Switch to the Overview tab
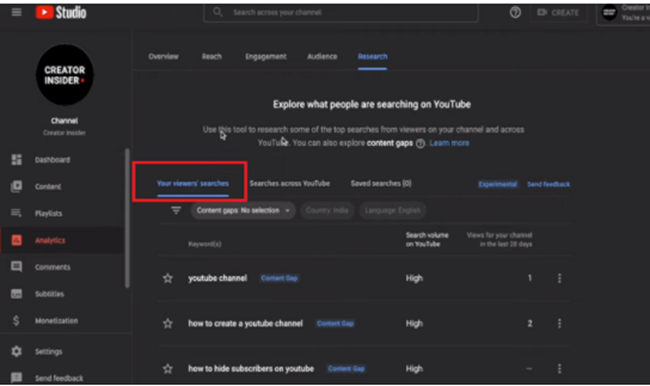The width and height of the screenshot is (650, 386). (163, 56)
